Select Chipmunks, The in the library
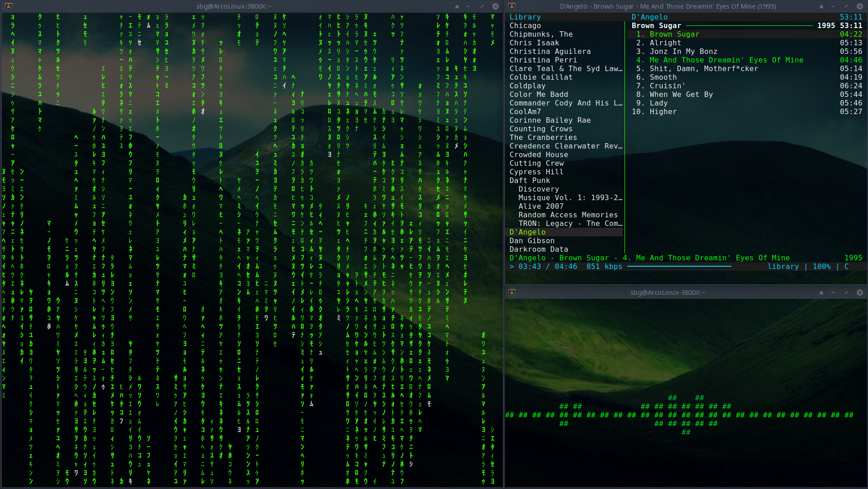The height and width of the screenshot is (489, 868). (x=541, y=34)
